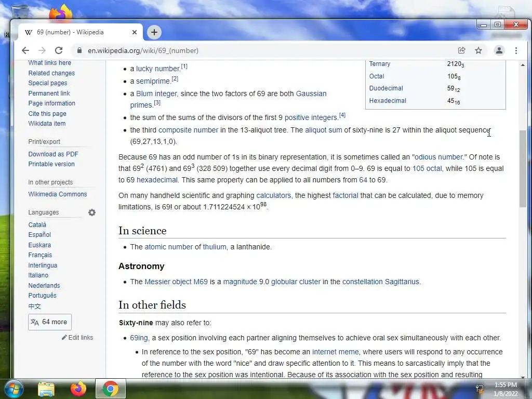Jump to reference [4] citation
The width and height of the screenshot is (532, 399).
(342, 115)
